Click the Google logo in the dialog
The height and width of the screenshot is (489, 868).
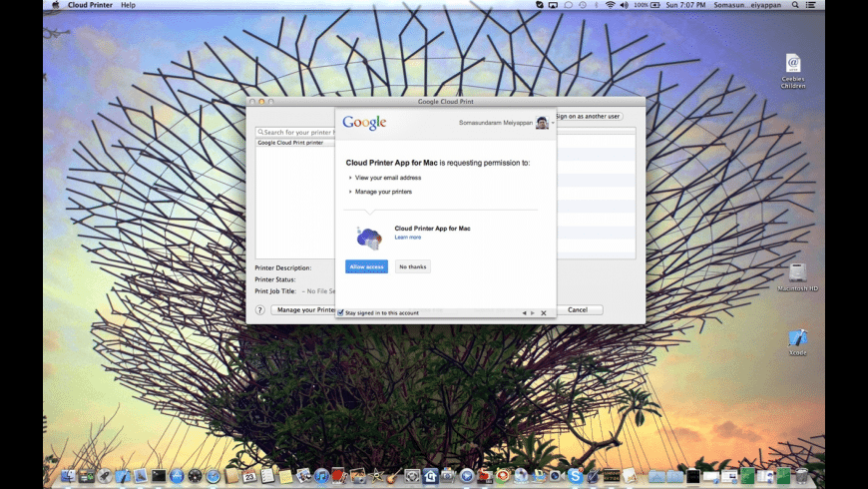(364, 123)
